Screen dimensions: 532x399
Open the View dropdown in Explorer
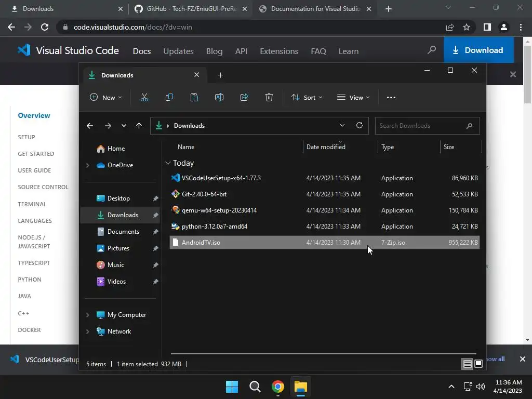[353, 97]
